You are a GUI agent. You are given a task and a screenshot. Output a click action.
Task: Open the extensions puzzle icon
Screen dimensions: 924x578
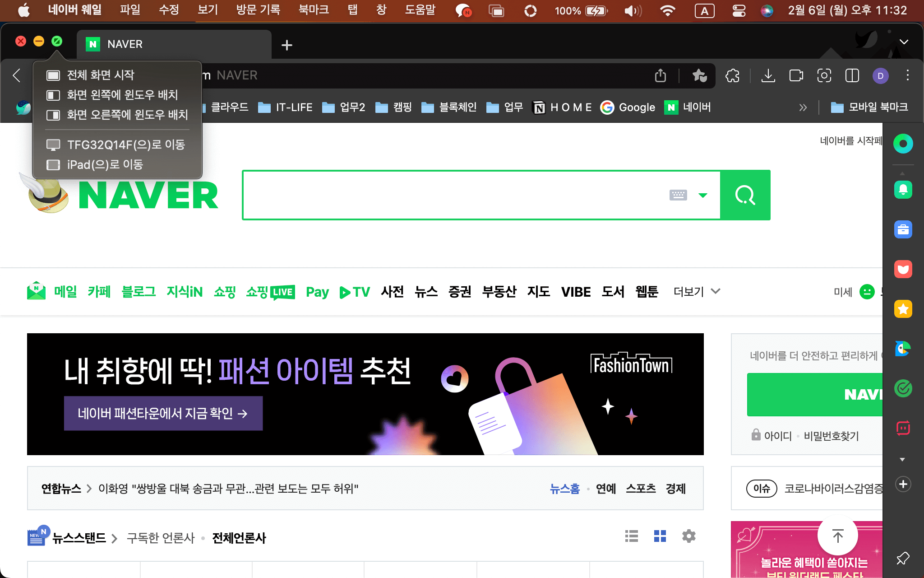point(732,75)
